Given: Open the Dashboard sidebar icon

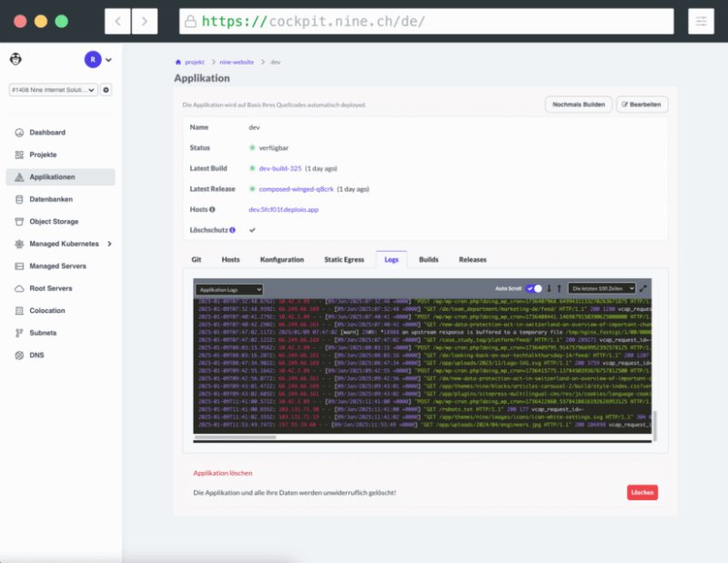Looking at the screenshot, I should [x=19, y=133].
